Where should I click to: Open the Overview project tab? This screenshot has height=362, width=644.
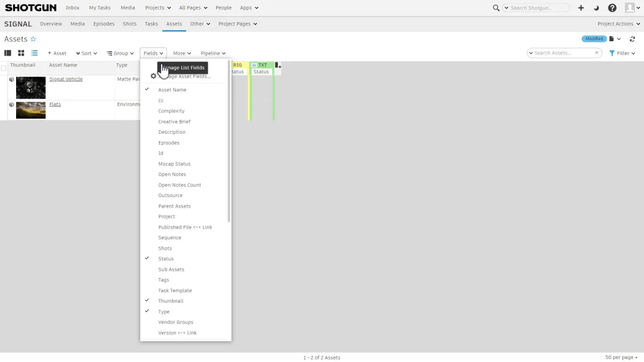tap(51, 24)
